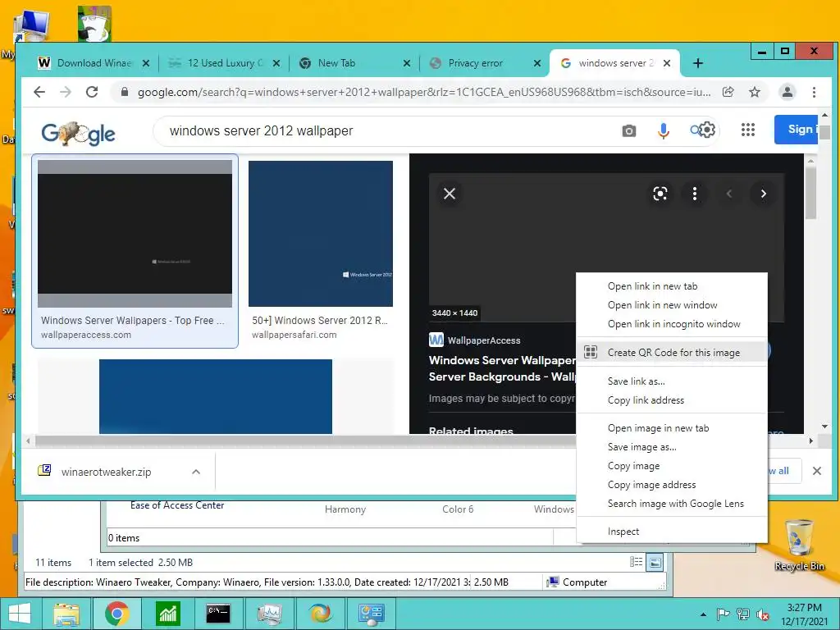Click the forward navigation arrow
The width and height of the screenshot is (840, 630).
click(x=66, y=92)
